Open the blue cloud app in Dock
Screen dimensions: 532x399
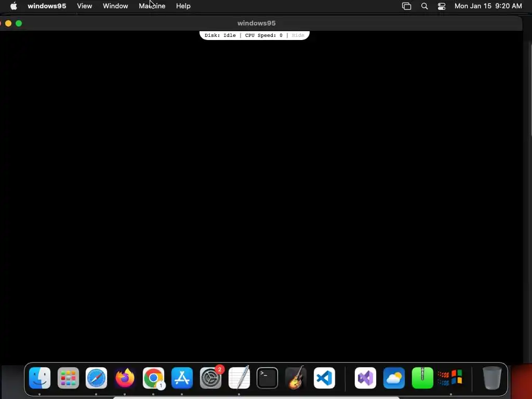click(x=394, y=378)
